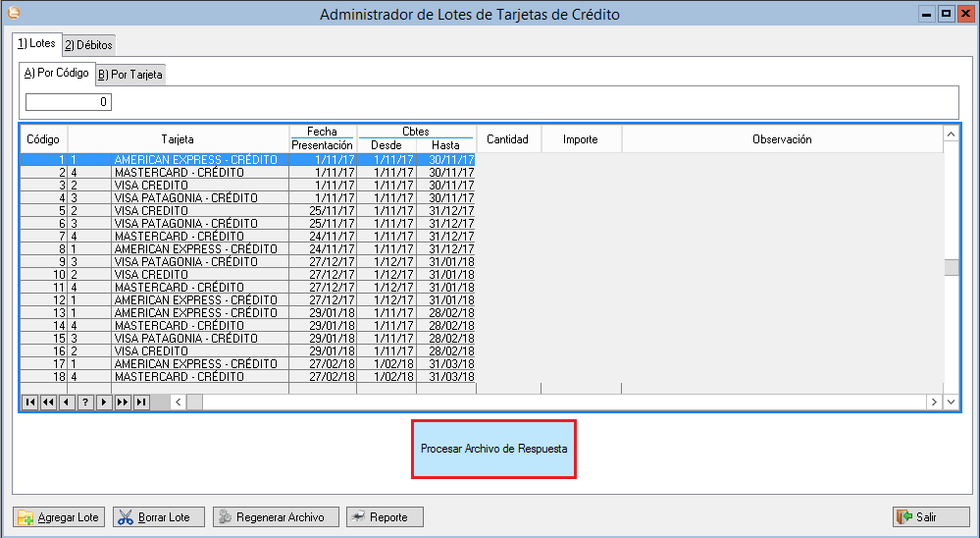
Task: Click the code search input field
Action: [69, 102]
